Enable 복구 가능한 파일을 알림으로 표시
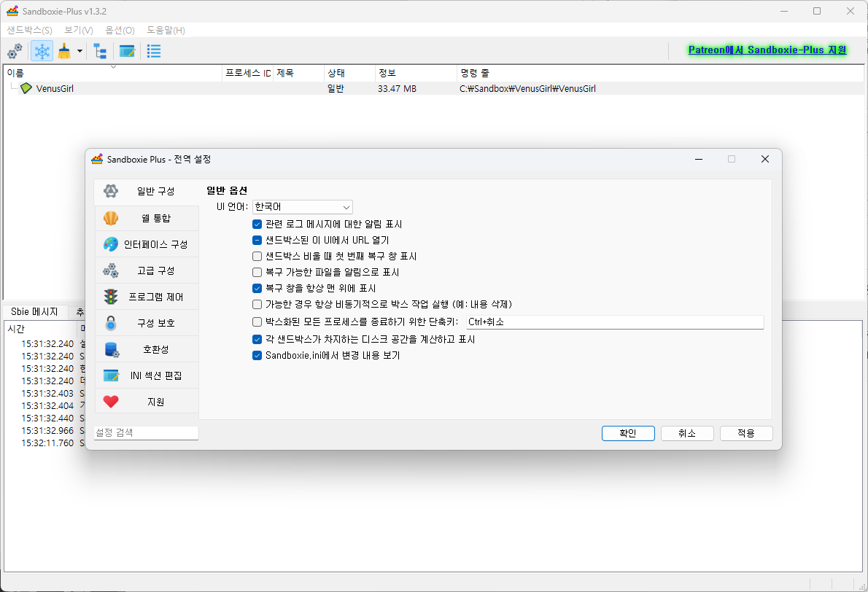 point(257,272)
